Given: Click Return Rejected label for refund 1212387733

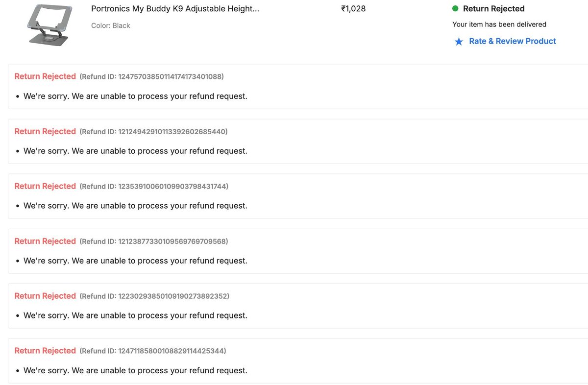Looking at the screenshot, I should pyautogui.click(x=45, y=241).
